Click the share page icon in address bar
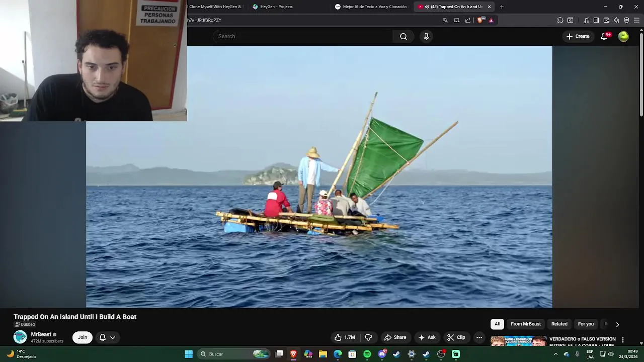The image size is (644, 362). click(468, 20)
